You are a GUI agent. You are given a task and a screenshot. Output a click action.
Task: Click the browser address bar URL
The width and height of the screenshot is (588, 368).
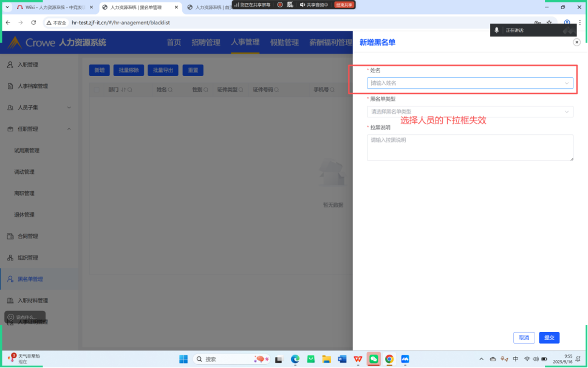point(121,23)
